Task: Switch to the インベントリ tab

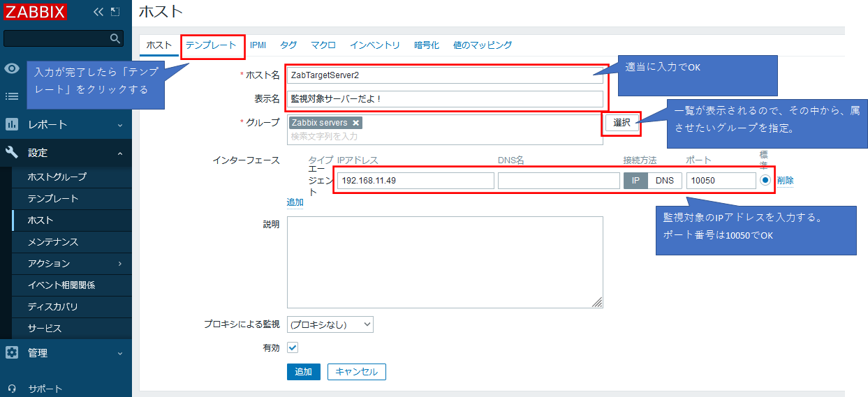Action: (375, 45)
